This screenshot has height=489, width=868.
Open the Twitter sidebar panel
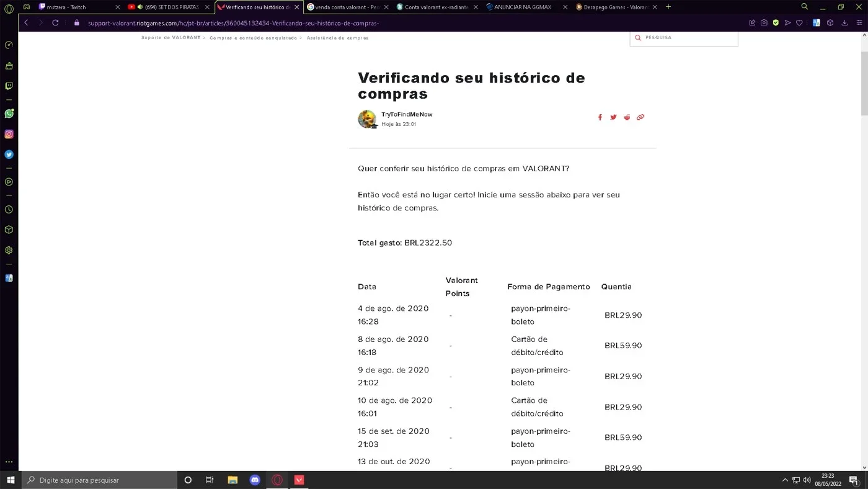click(9, 155)
